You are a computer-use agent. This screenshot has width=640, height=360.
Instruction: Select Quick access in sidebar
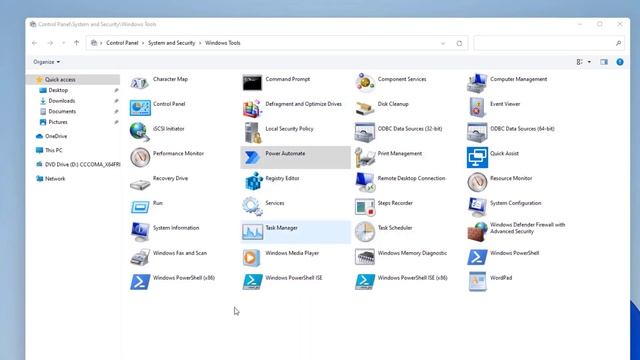74,80
